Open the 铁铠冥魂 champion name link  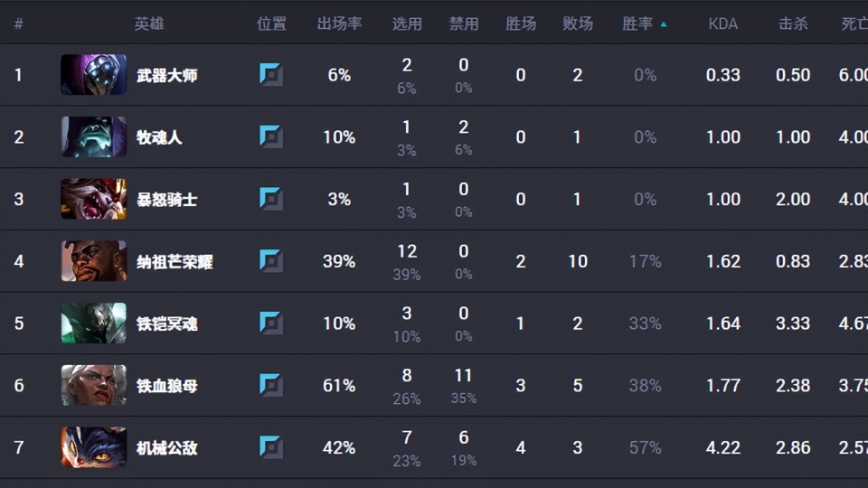pyautogui.click(x=167, y=324)
